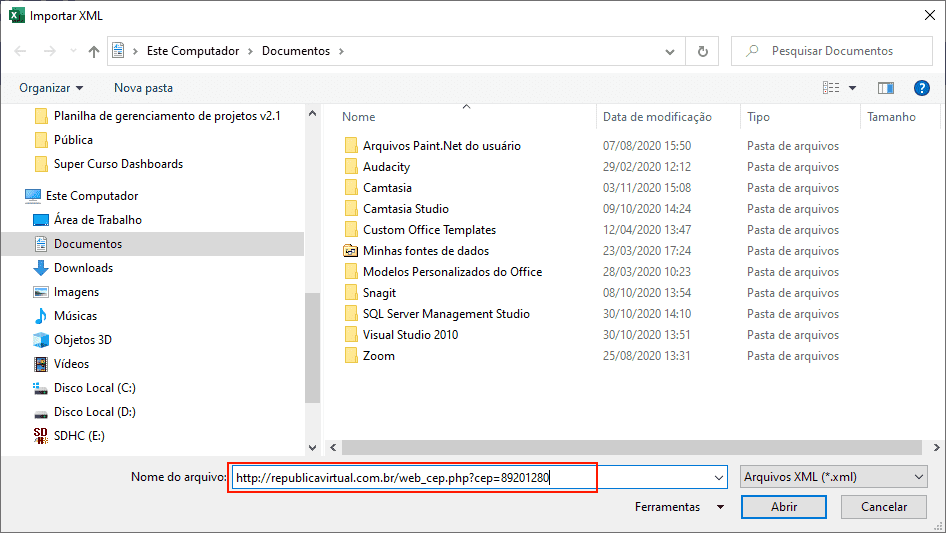
Task: Select Modelos Personalizados do Office folder
Action: (452, 272)
